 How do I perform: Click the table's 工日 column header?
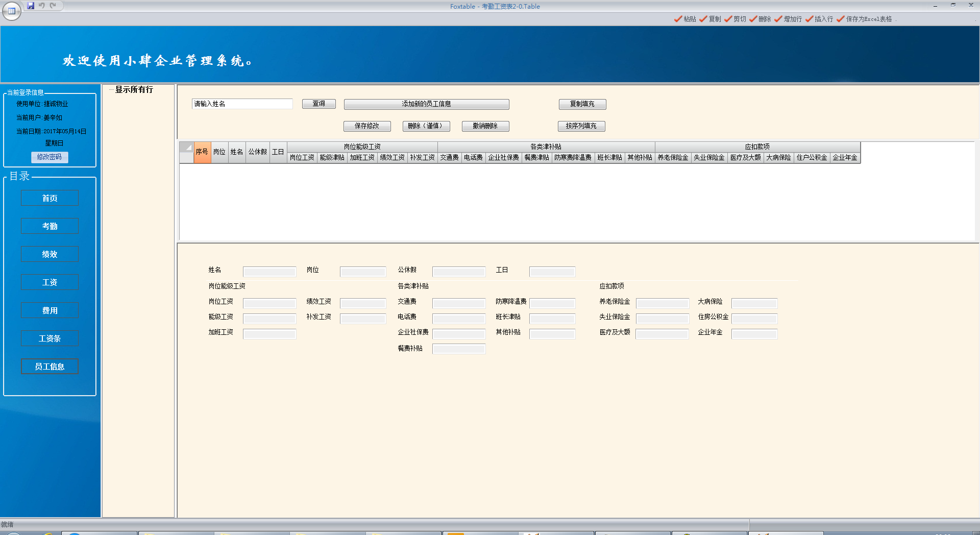click(278, 152)
